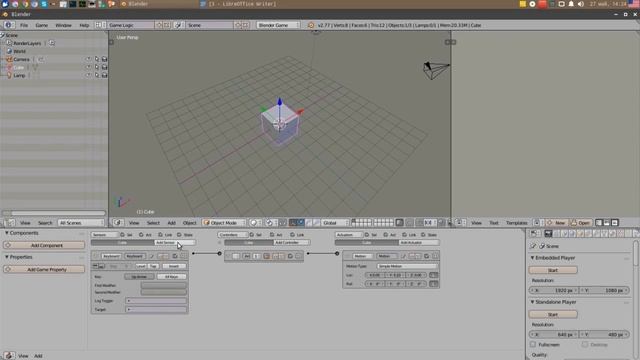Click the Blender logo icon in info header
The height and width of the screenshot is (360, 640).
pyautogui.click(x=311, y=25)
